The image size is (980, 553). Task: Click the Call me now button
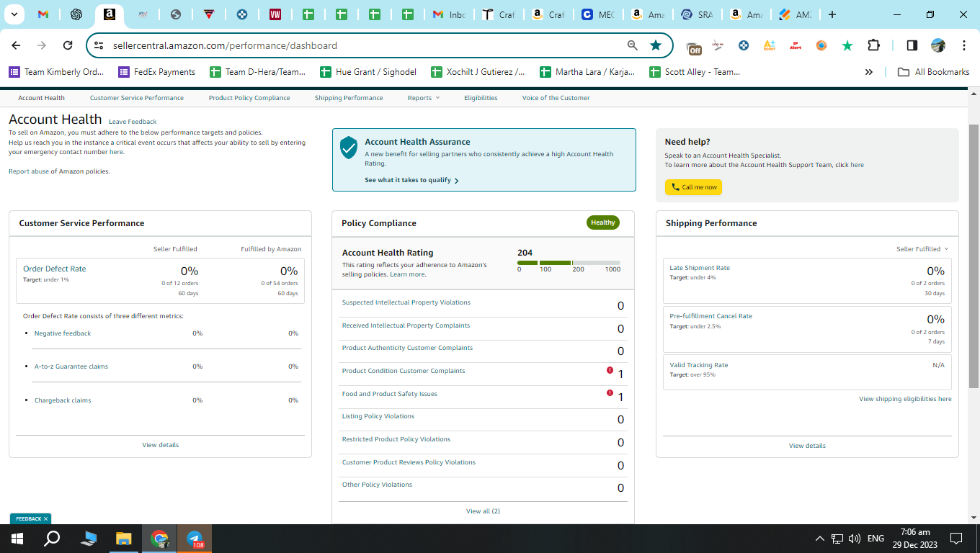point(693,187)
